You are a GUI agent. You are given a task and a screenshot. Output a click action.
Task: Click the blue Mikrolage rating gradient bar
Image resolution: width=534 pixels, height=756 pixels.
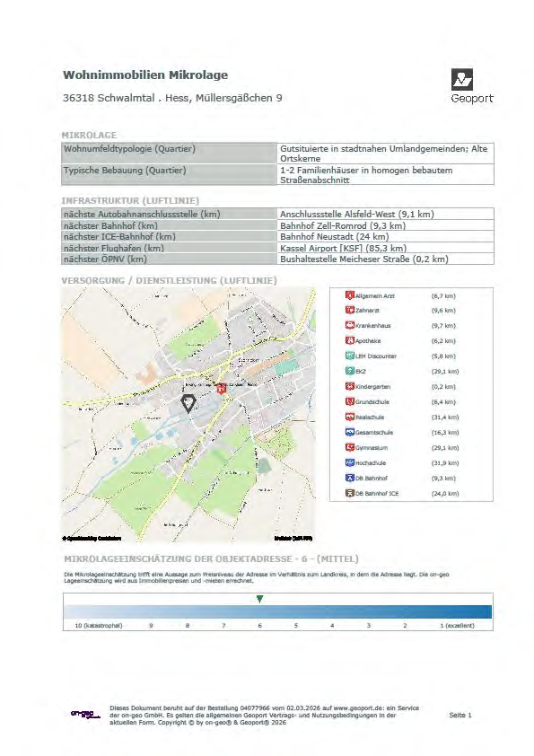[x=277, y=611]
